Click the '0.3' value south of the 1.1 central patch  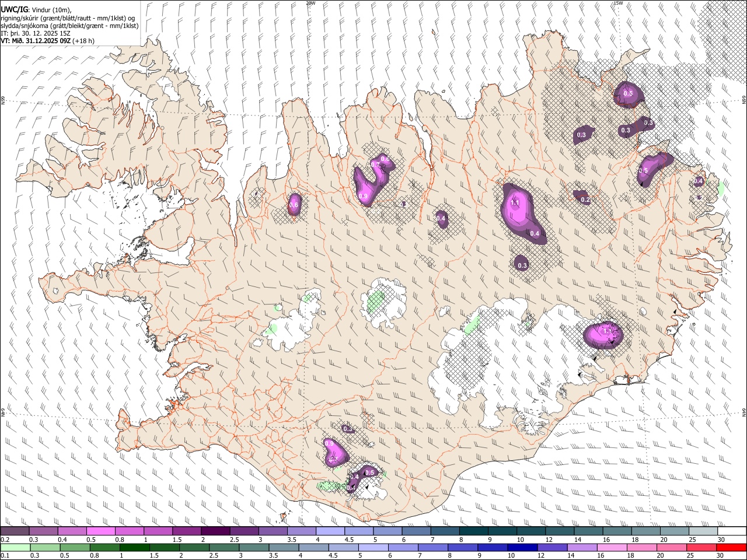point(522,265)
